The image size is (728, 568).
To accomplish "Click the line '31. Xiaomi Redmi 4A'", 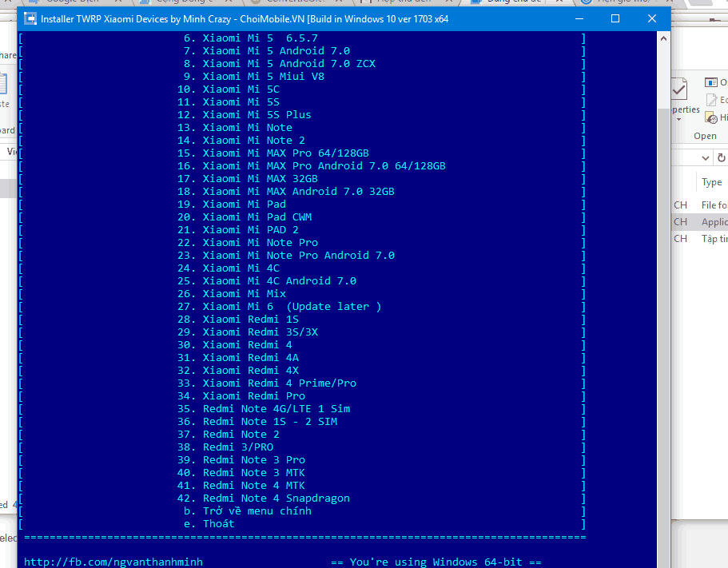I will 237,358.
